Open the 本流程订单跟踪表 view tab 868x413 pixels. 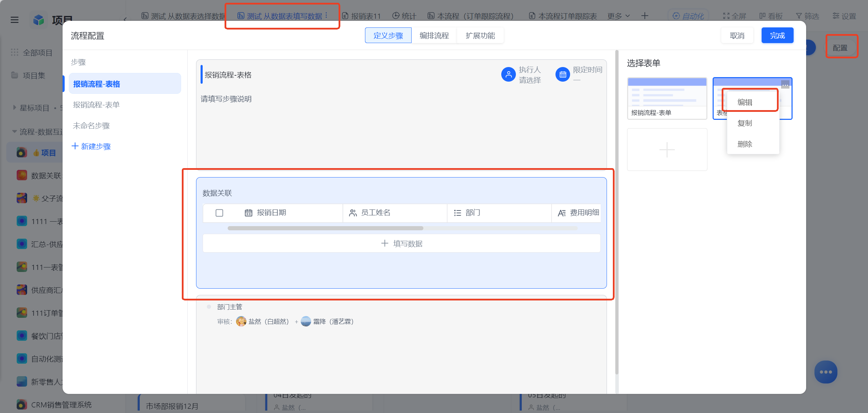563,16
